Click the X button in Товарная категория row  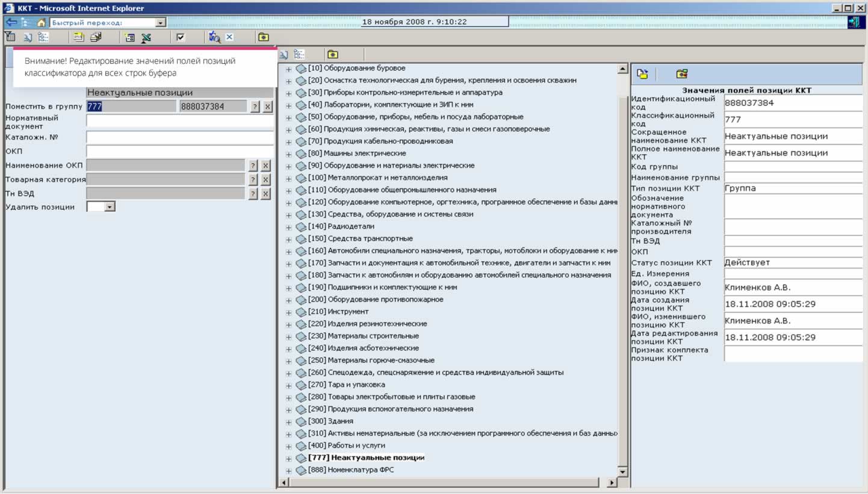[x=265, y=179]
